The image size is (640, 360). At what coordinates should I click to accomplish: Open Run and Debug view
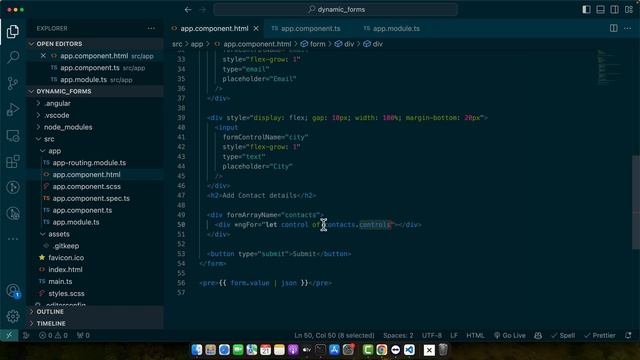pyautogui.click(x=13, y=109)
